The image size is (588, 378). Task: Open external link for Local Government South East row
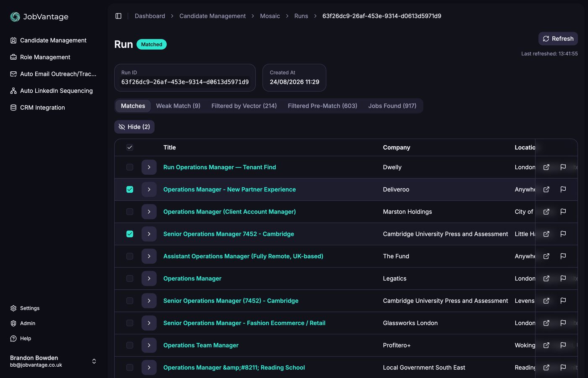[x=546, y=367]
